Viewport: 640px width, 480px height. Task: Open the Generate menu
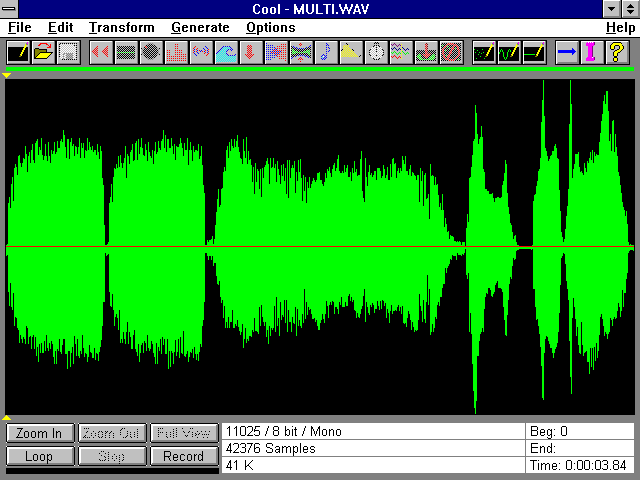pyautogui.click(x=200, y=28)
